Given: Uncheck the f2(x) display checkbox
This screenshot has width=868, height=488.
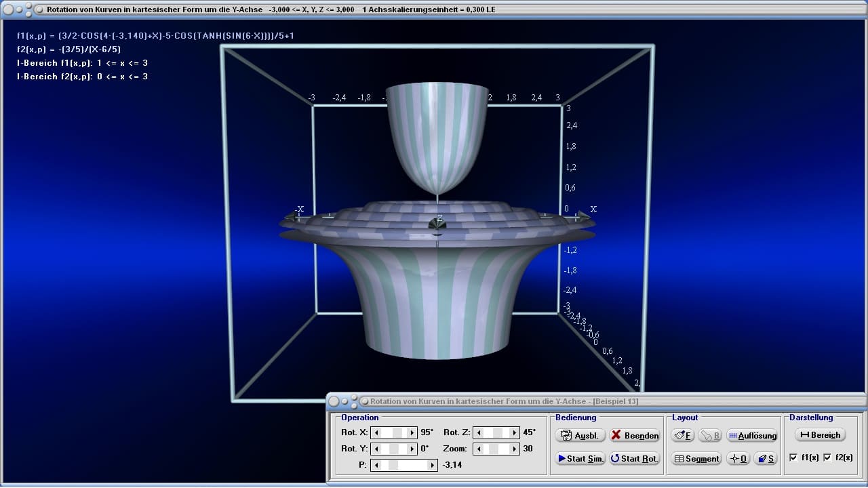Looking at the screenshot, I should point(827,458).
